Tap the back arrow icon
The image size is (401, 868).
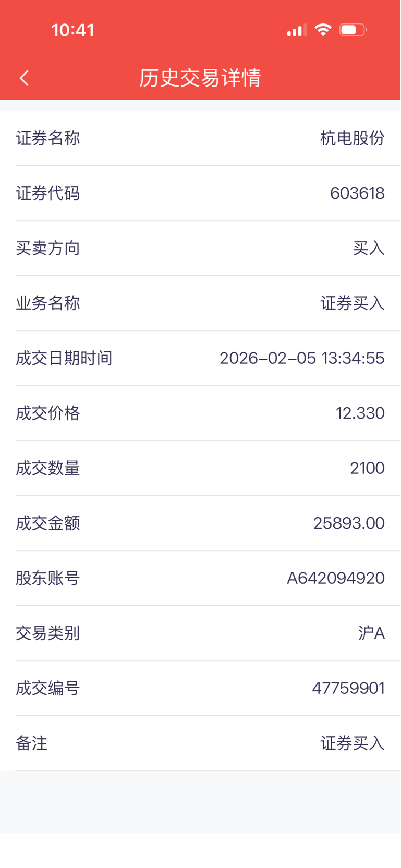[24, 78]
